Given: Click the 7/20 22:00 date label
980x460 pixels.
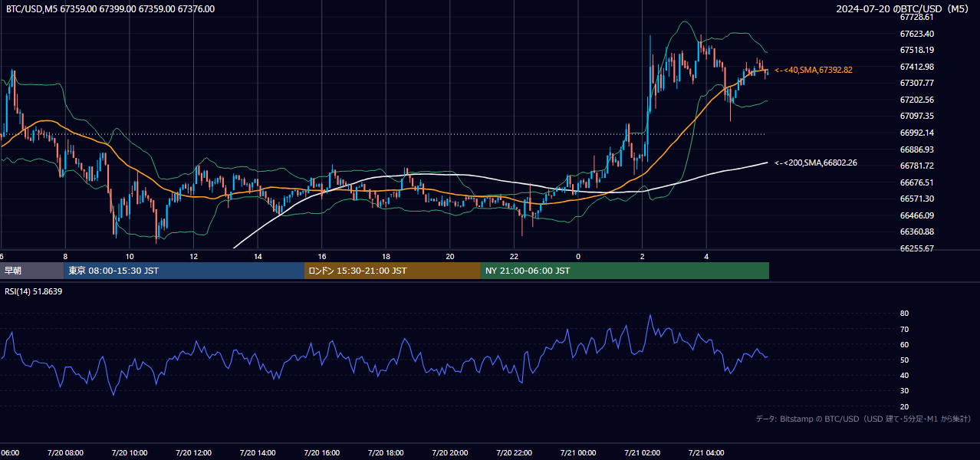Looking at the screenshot, I should pos(514,453).
